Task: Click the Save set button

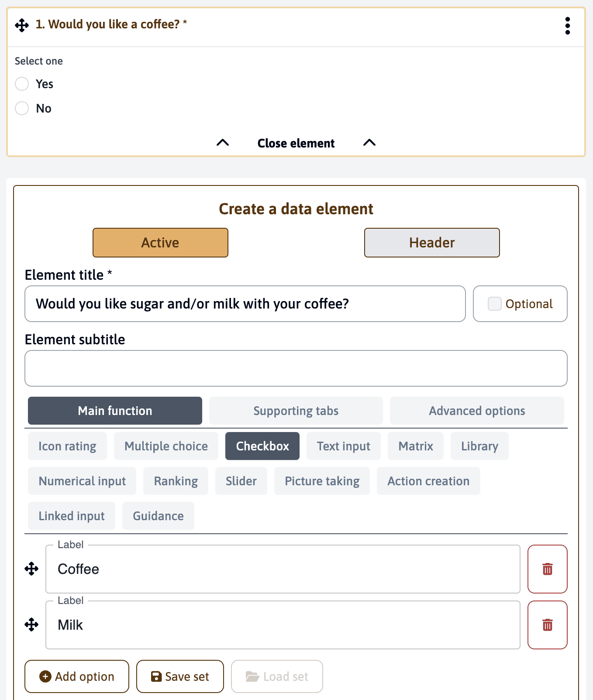Action: [x=180, y=676]
